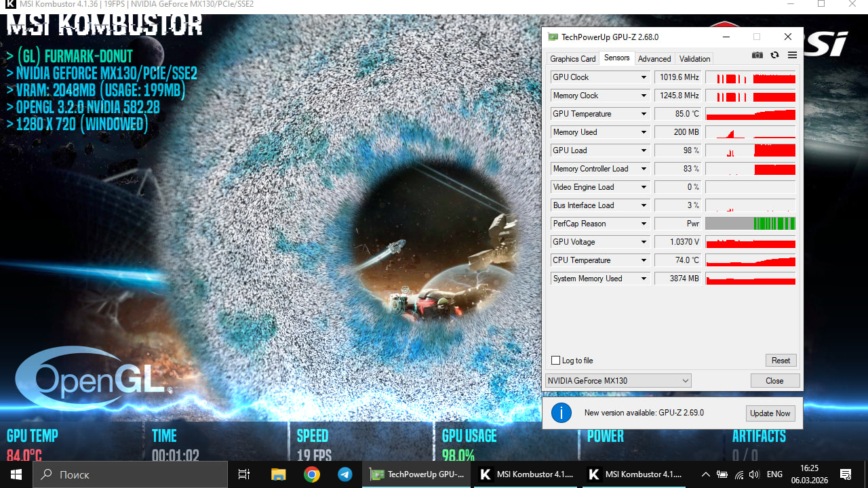Screen dimensions: 868x488
Task: Show hidden system tray icons
Action: (705, 474)
